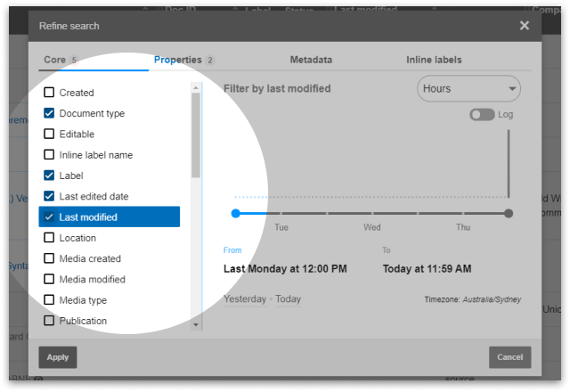Open the Inline labels tab

tap(434, 60)
